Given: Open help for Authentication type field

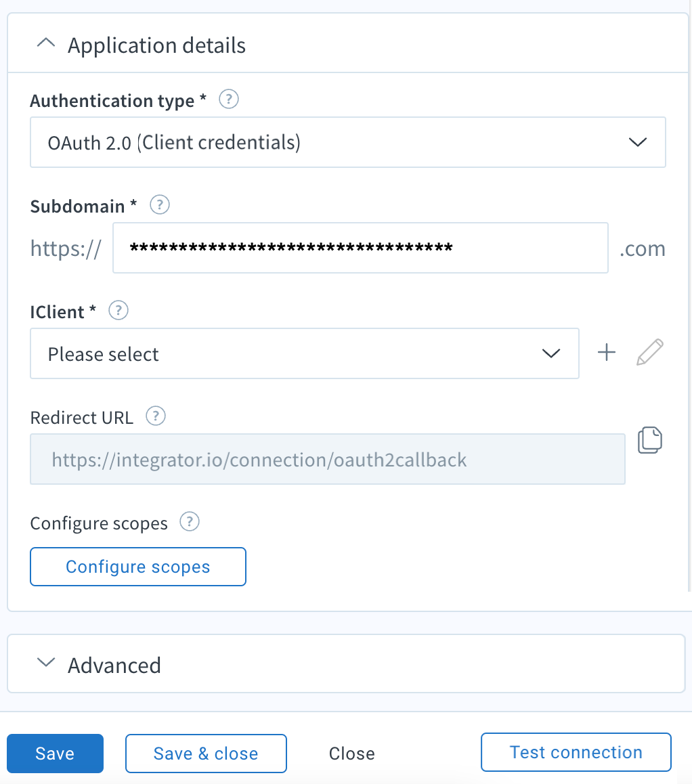Looking at the screenshot, I should (x=228, y=99).
